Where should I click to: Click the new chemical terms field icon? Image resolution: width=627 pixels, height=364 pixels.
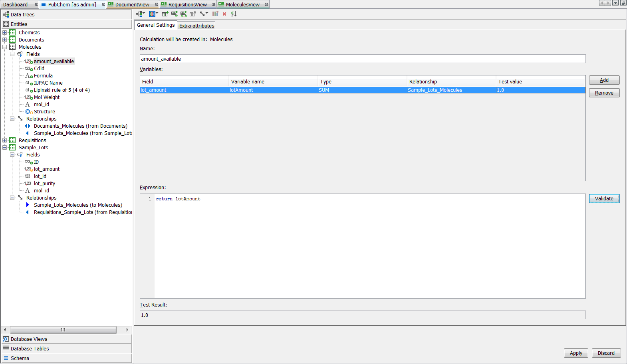[x=175, y=14]
